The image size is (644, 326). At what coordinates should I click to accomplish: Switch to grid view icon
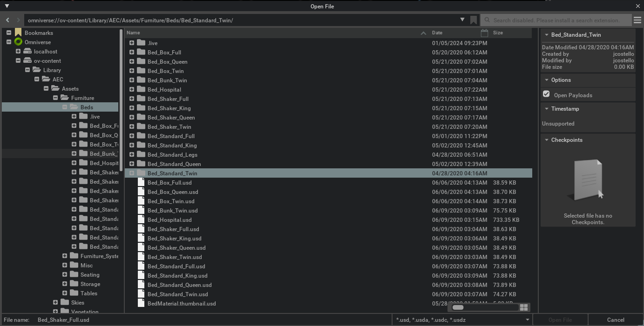(524, 307)
